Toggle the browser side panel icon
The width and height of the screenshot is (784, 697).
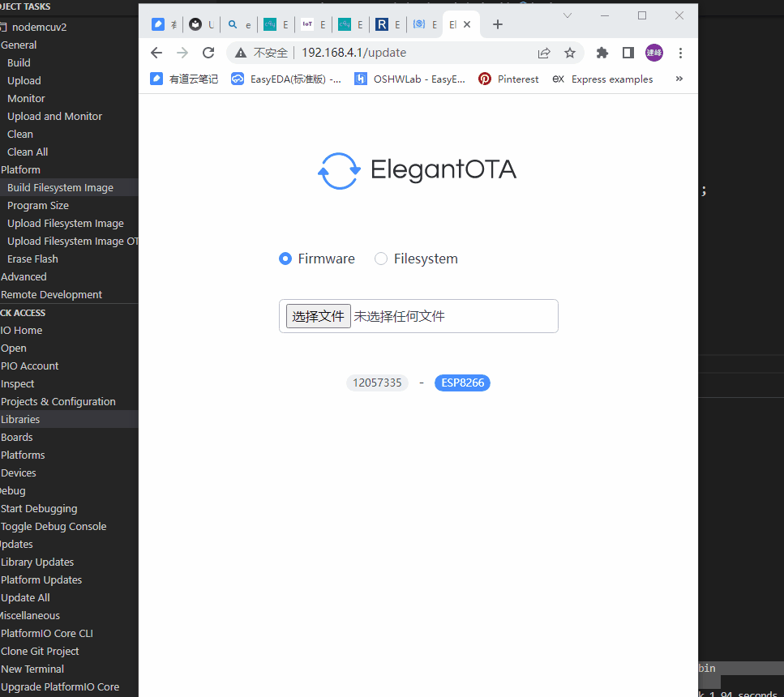(628, 53)
